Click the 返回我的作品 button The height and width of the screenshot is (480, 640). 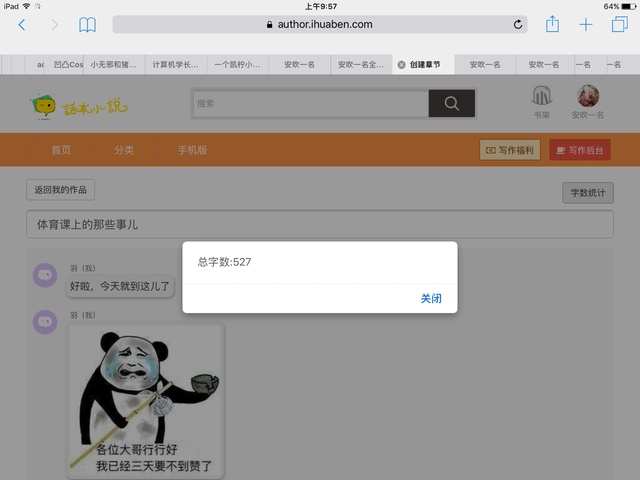coord(61,190)
